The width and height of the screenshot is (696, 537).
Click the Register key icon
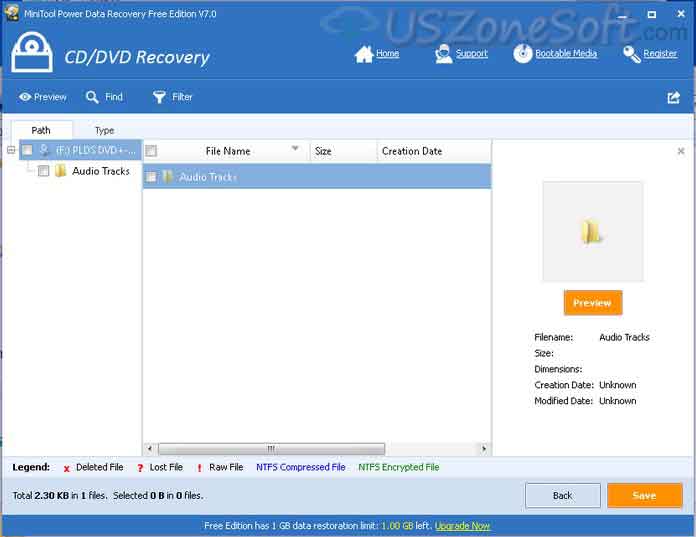click(632, 54)
